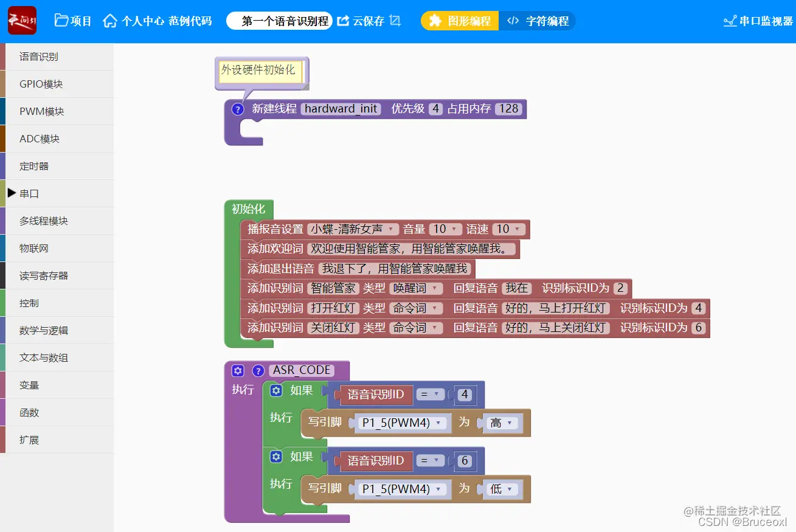
Task: Edit 识别标识ID value 2
Action: point(620,288)
